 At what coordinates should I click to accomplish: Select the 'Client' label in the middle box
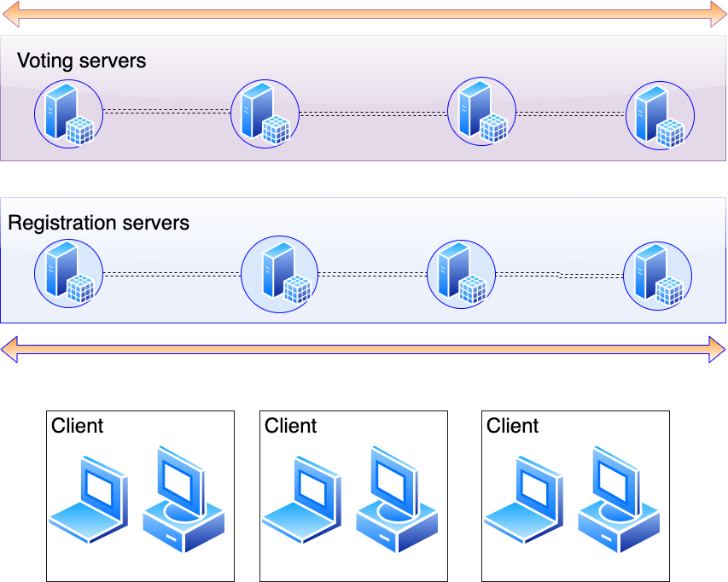pyautogui.click(x=291, y=426)
